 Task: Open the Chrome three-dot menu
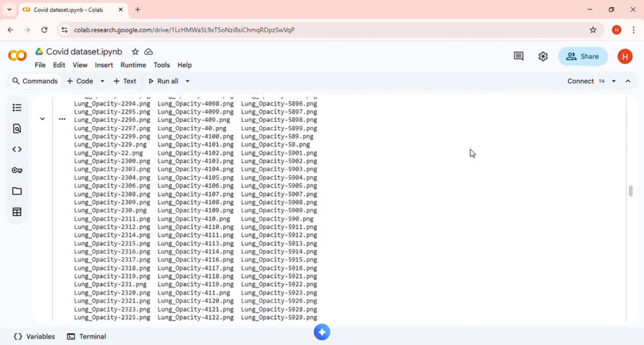click(633, 30)
